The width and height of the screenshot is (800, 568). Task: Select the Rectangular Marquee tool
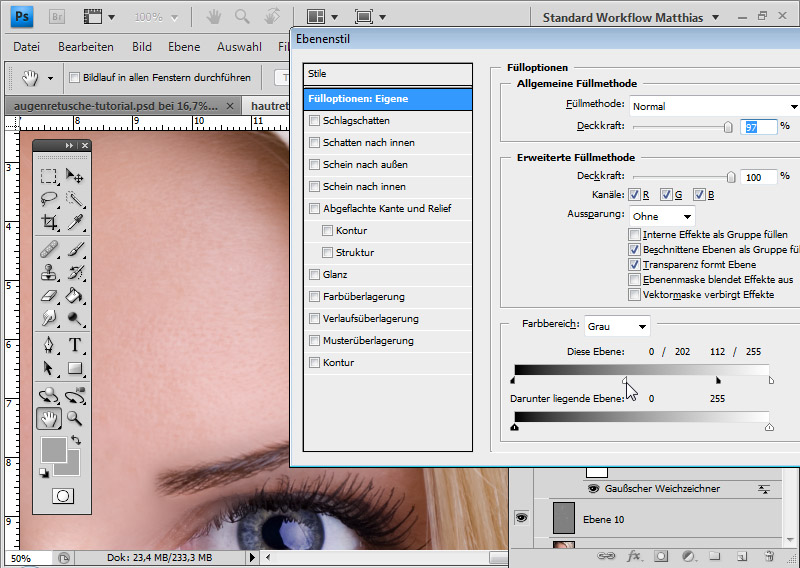coord(48,175)
